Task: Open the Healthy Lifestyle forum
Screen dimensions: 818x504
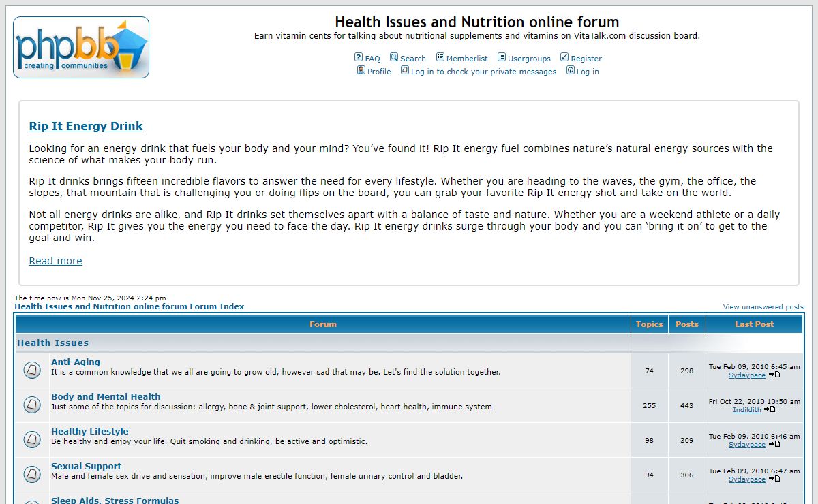Action: coord(89,432)
